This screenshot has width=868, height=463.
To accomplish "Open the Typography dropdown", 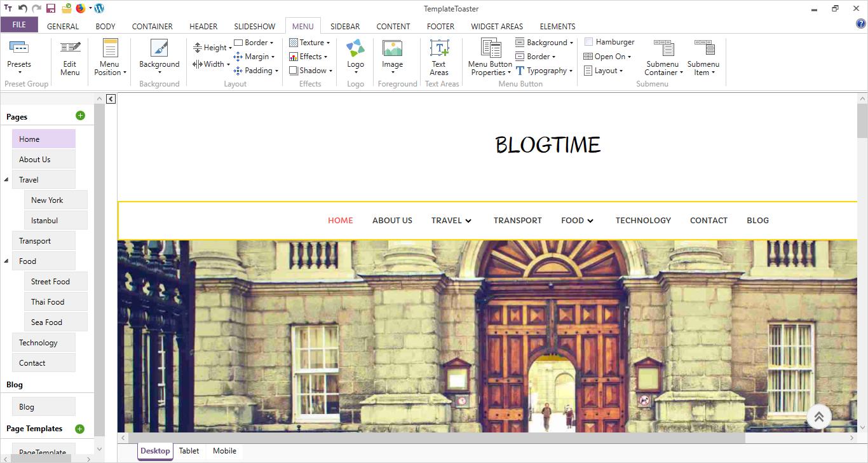I will (x=545, y=71).
